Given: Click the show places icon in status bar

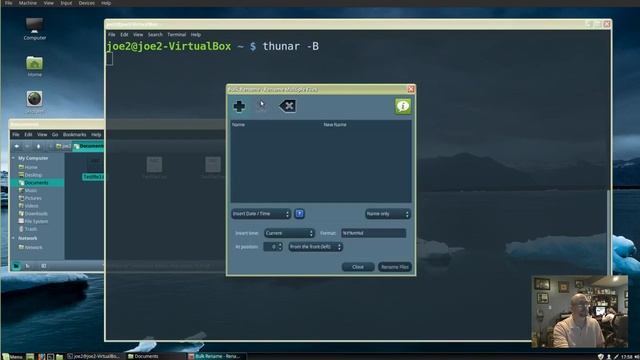Looking at the screenshot, I should [x=16, y=266].
